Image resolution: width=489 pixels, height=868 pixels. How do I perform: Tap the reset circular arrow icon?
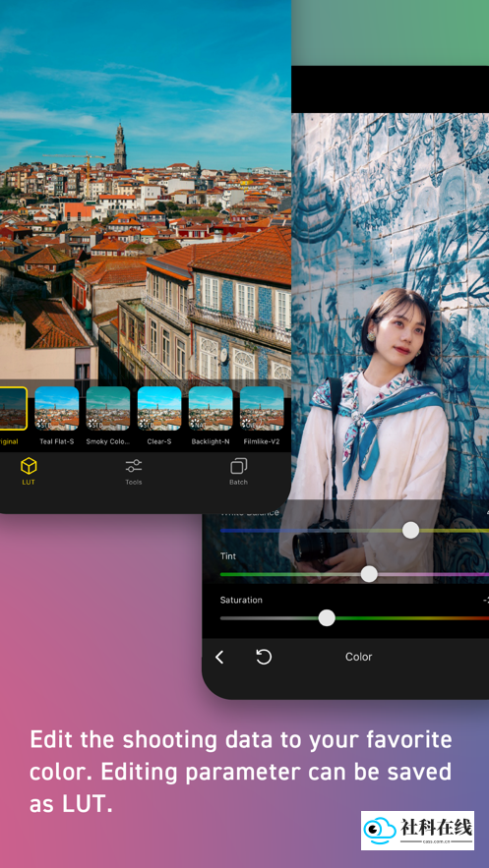pyautogui.click(x=264, y=657)
